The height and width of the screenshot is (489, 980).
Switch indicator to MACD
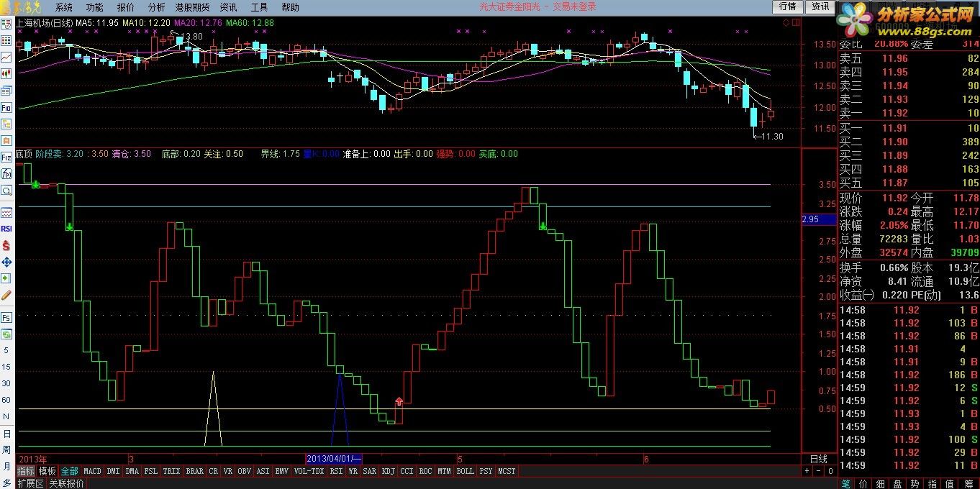pos(92,471)
